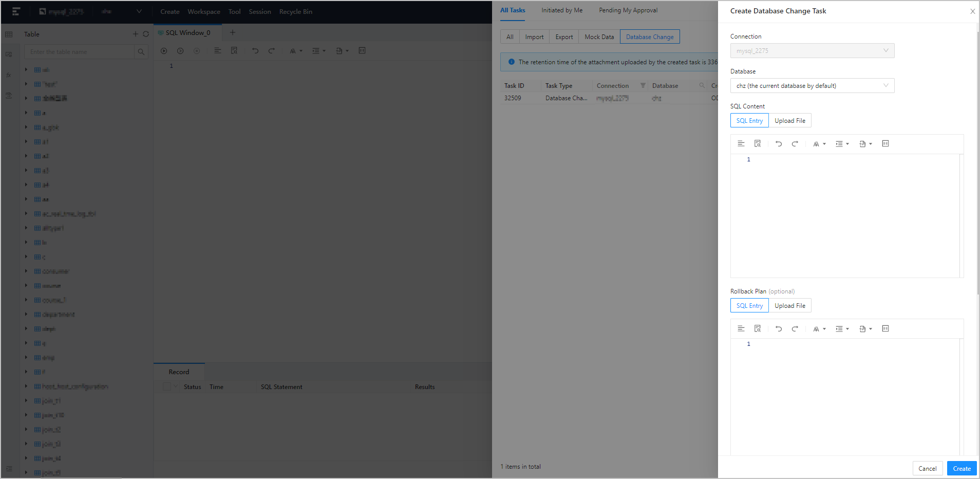Focus the table name search field
Viewport: 980px width, 479px height.
[x=79, y=52]
